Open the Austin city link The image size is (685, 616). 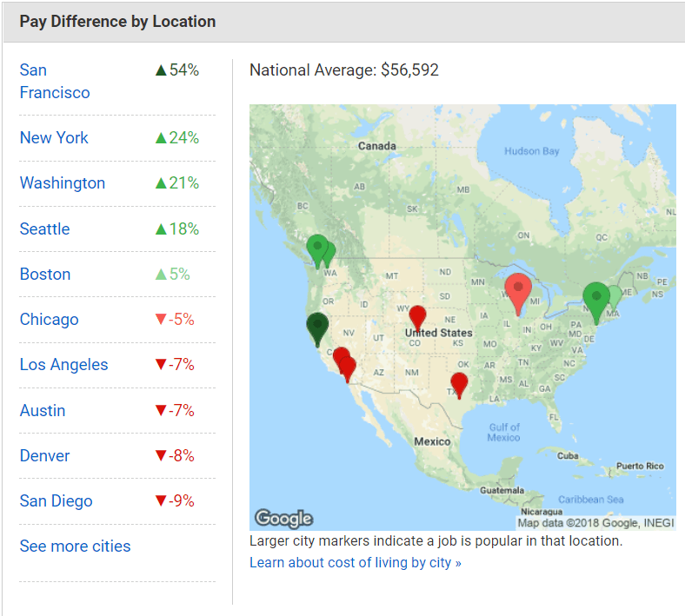(43, 410)
